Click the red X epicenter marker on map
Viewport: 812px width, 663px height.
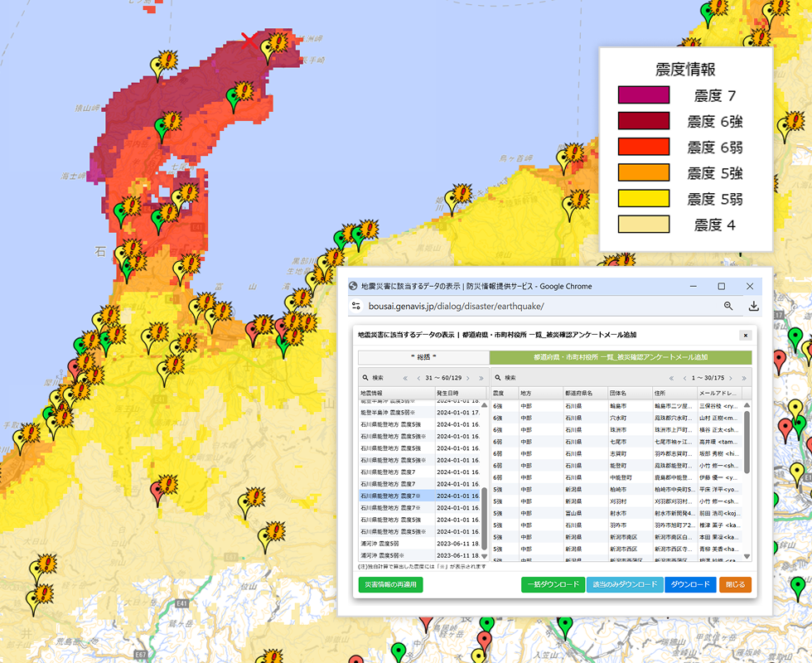tap(249, 40)
